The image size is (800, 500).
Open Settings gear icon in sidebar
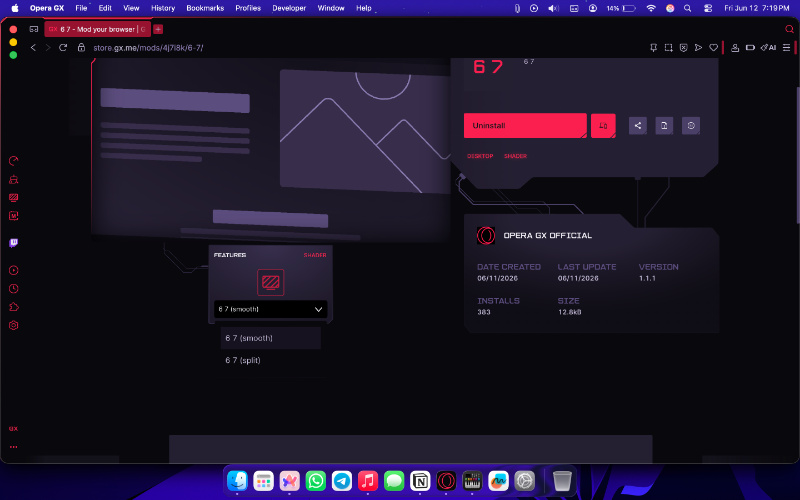tap(14, 325)
